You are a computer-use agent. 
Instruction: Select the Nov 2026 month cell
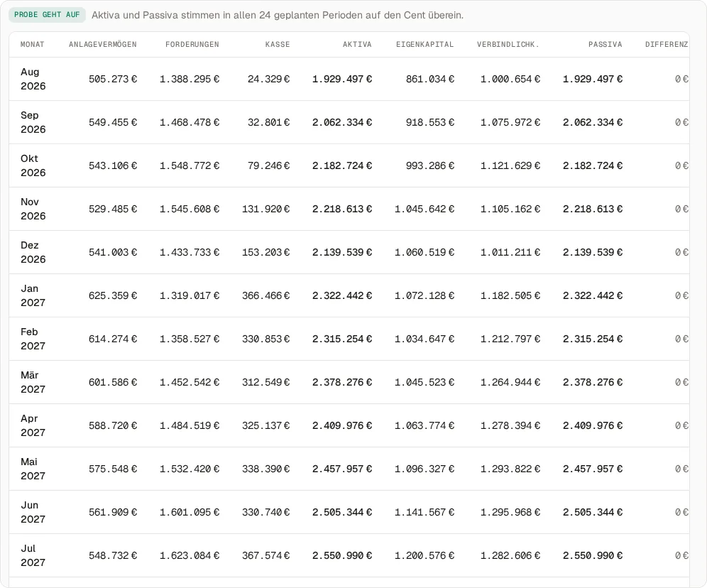(33, 209)
